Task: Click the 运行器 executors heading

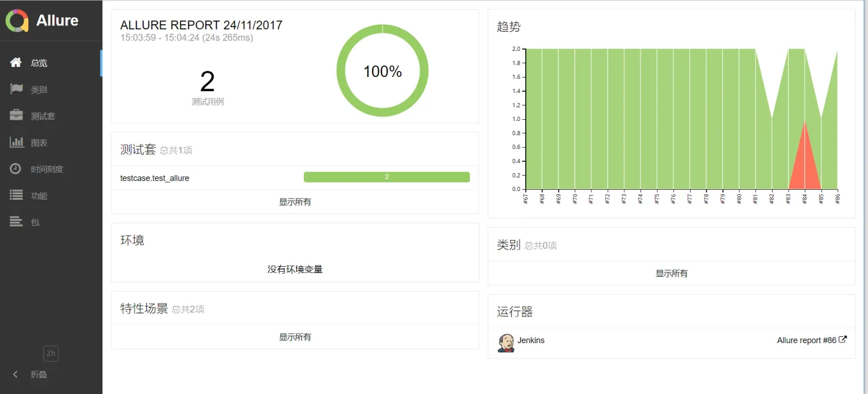Action: coord(515,311)
